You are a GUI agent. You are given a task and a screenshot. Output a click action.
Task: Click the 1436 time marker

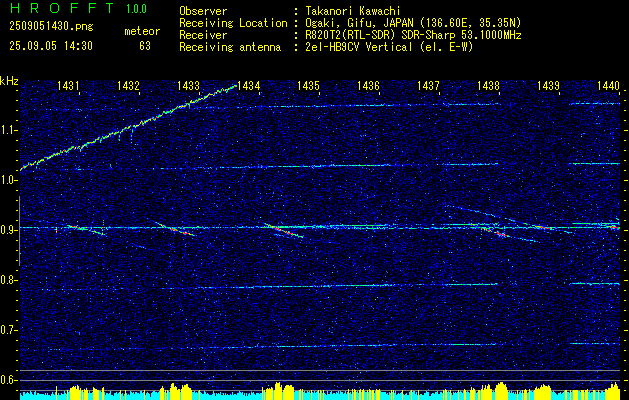point(368,85)
